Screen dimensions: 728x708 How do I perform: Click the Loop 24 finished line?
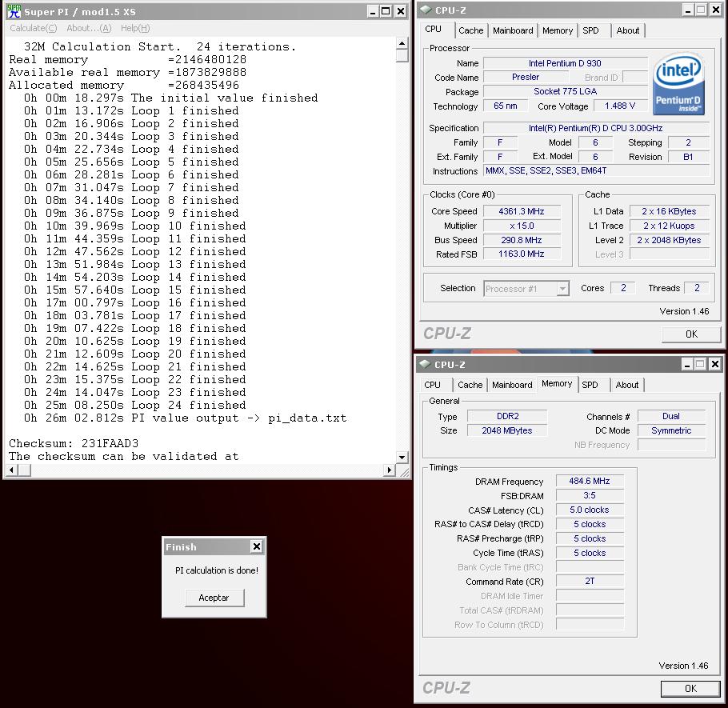(134, 405)
